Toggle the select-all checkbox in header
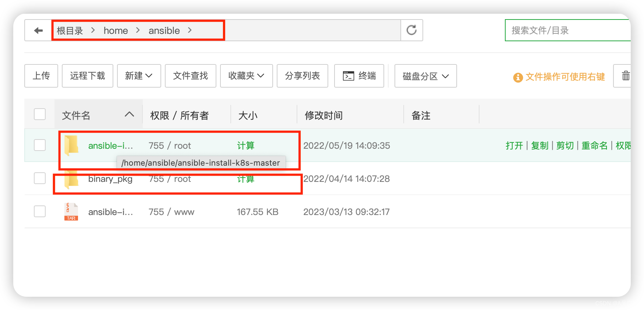Image resolution: width=644 pixels, height=310 pixels. (x=40, y=114)
